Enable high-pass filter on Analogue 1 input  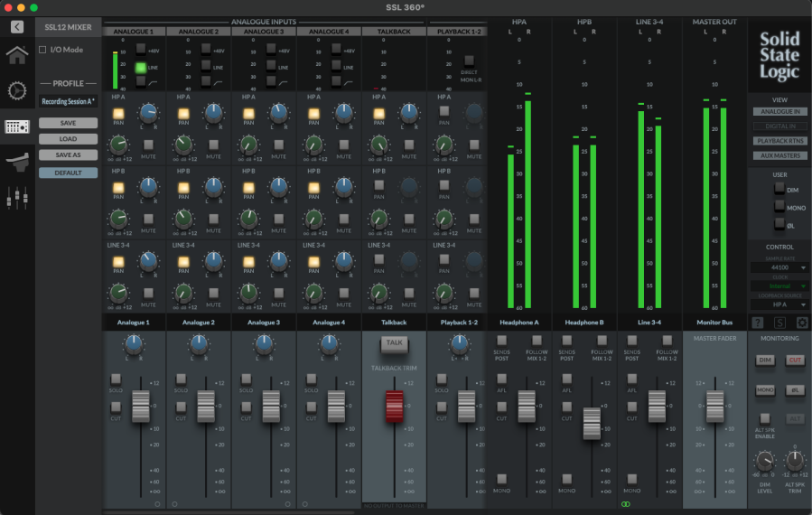(141, 81)
